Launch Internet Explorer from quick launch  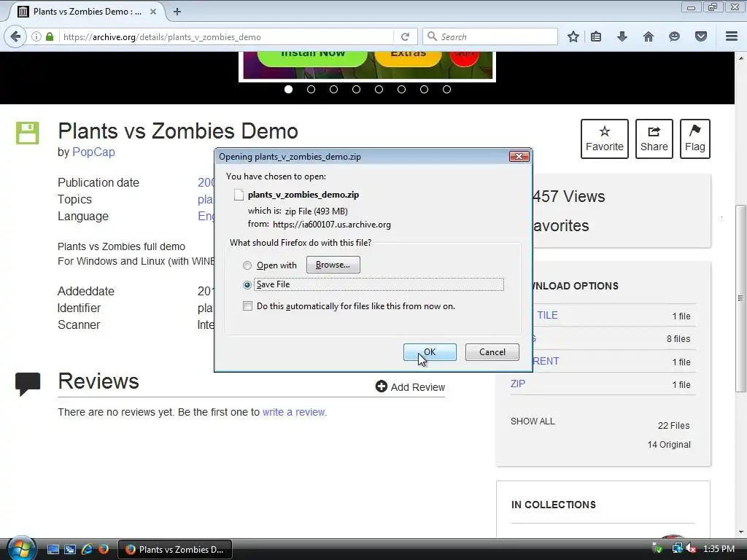click(87, 550)
